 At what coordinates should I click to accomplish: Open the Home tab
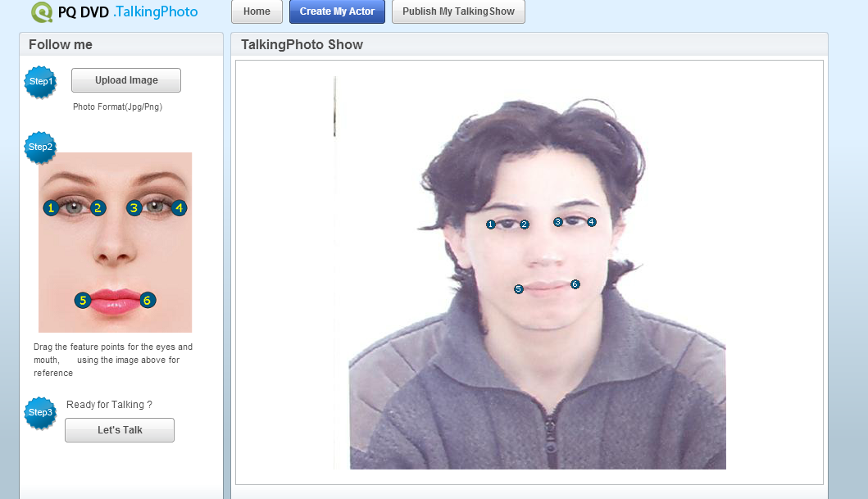pos(257,12)
